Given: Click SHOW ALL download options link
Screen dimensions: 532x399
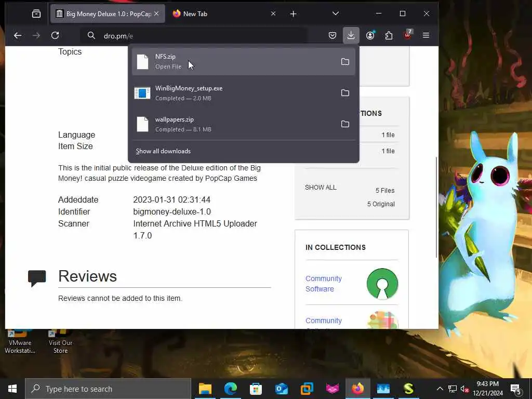Looking at the screenshot, I should 321,187.
